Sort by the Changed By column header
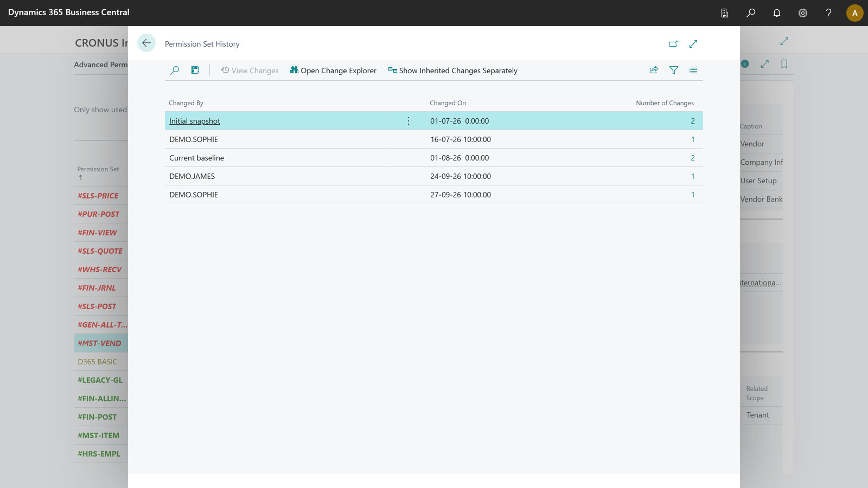This screenshot has height=488, width=868. click(x=186, y=103)
